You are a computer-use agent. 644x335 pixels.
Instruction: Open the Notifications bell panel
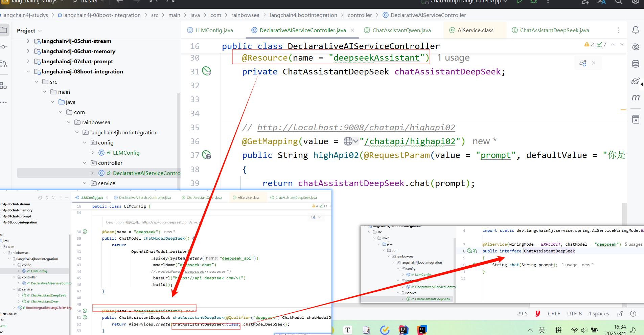[636, 30]
